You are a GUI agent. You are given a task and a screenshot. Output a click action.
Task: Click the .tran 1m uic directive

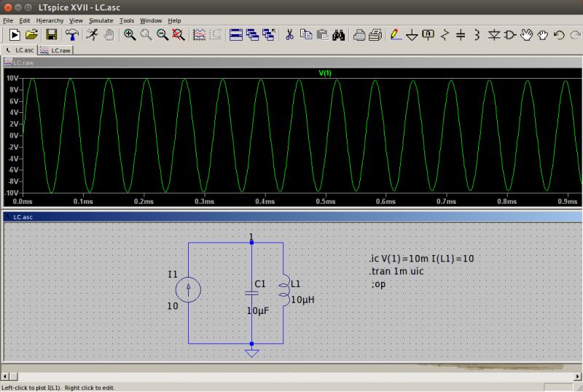coord(396,271)
